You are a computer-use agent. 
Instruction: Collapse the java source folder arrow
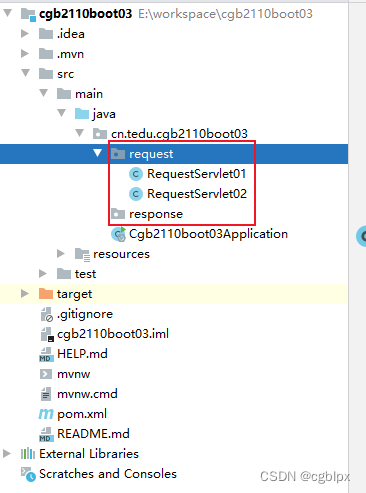(x=61, y=113)
